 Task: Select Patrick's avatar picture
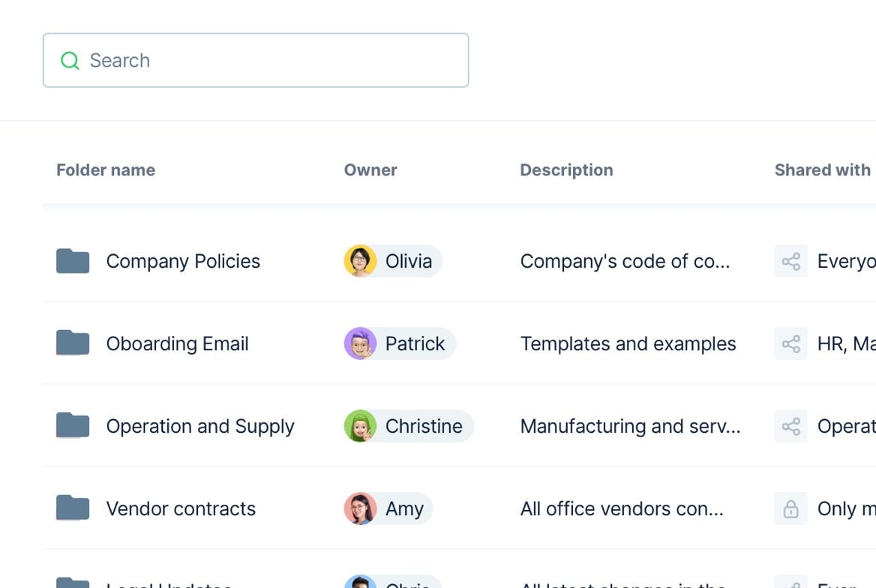pos(359,343)
